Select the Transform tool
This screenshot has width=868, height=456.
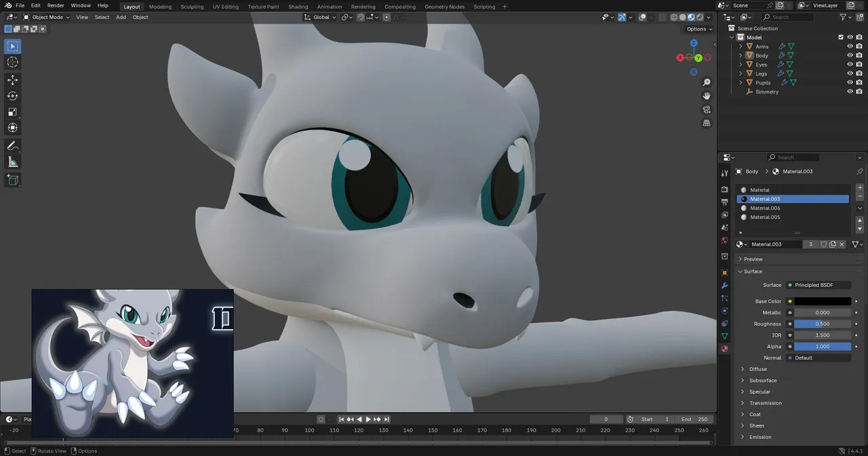point(13,128)
